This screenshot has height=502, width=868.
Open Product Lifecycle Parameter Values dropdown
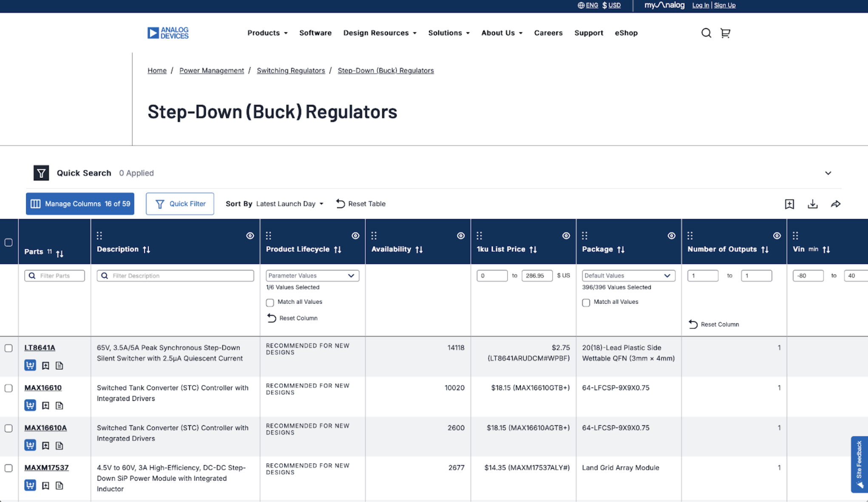312,276
